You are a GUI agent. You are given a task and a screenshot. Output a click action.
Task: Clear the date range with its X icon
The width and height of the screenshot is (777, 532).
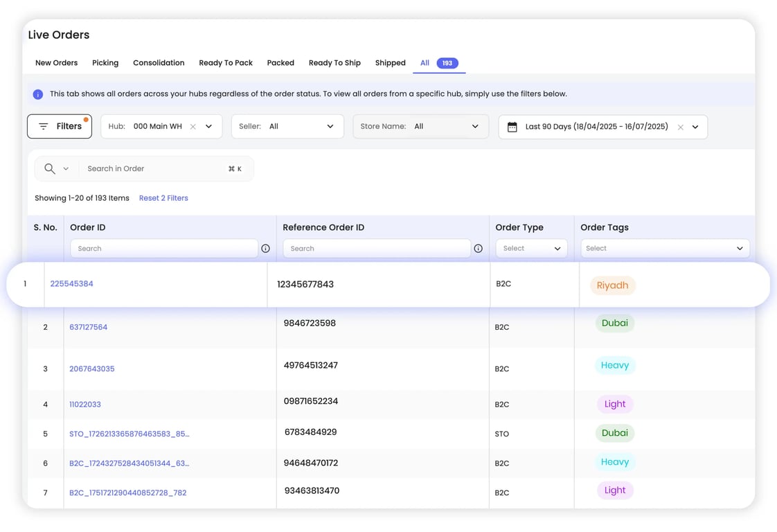pos(680,127)
